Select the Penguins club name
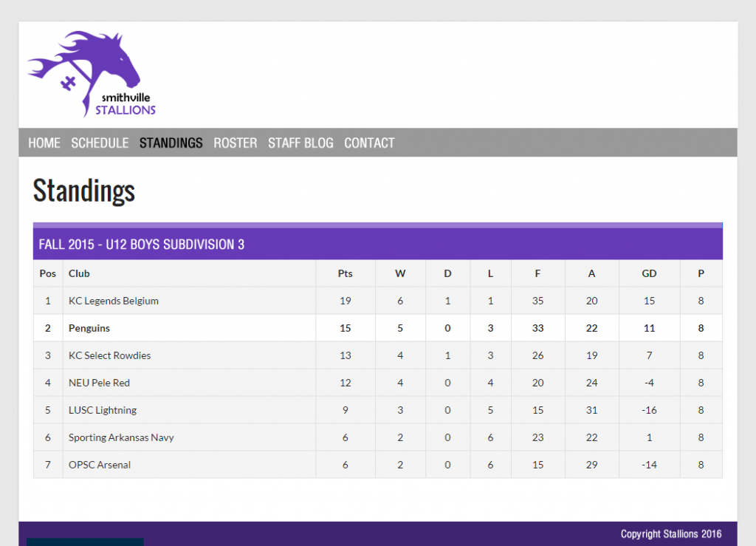 click(89, 329)
